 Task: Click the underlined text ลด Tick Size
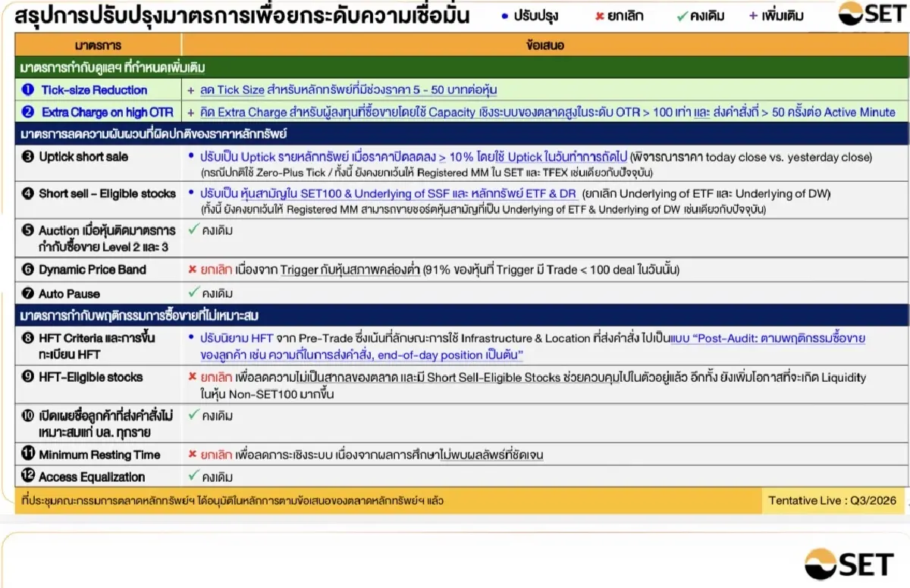tap(232, 90)
